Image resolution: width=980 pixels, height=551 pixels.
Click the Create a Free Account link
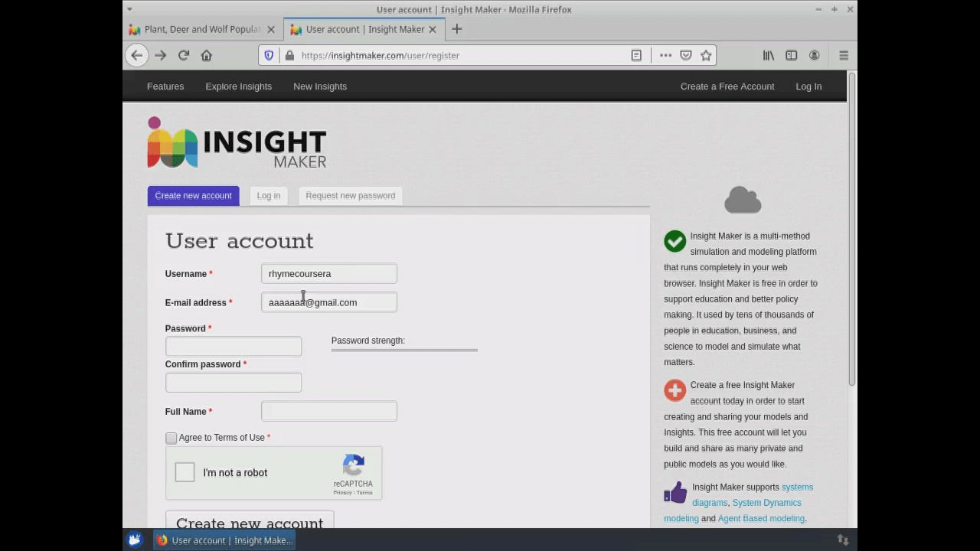click(727, 86)
